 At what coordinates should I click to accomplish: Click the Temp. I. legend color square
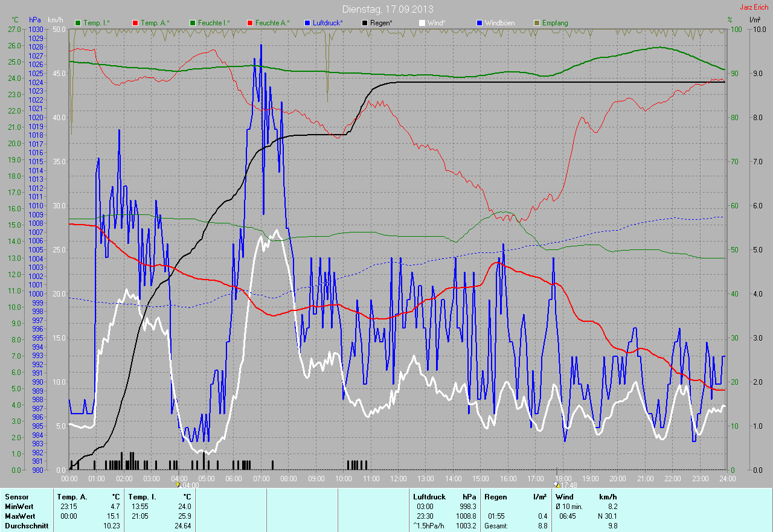[78, 23]
